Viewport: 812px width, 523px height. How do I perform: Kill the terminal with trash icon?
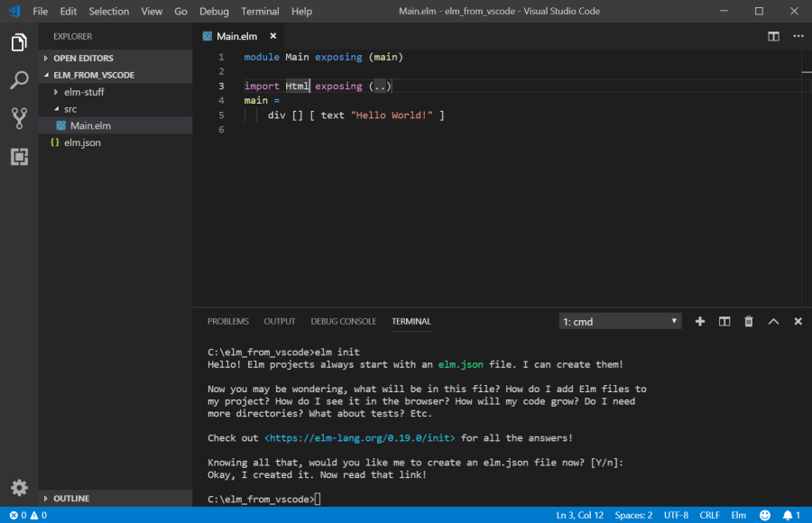coord(748,321)
